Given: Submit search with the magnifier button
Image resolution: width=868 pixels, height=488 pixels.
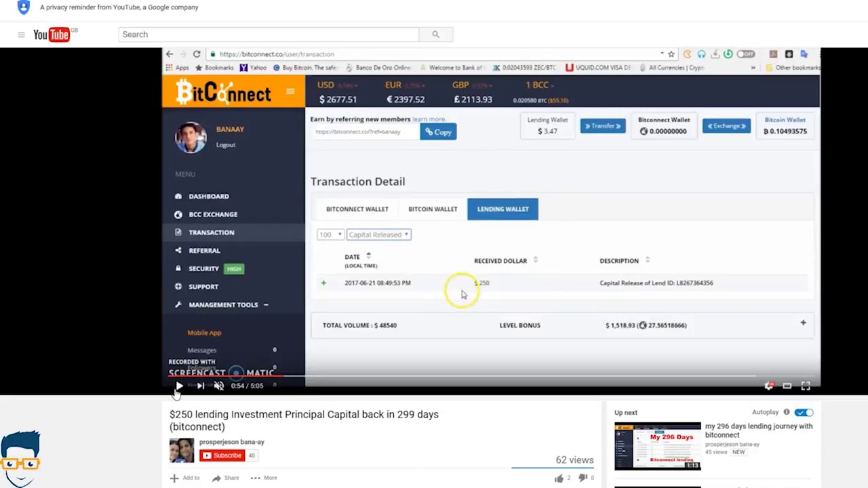Looking at the screenshot, I should click(x=436, y=35).
